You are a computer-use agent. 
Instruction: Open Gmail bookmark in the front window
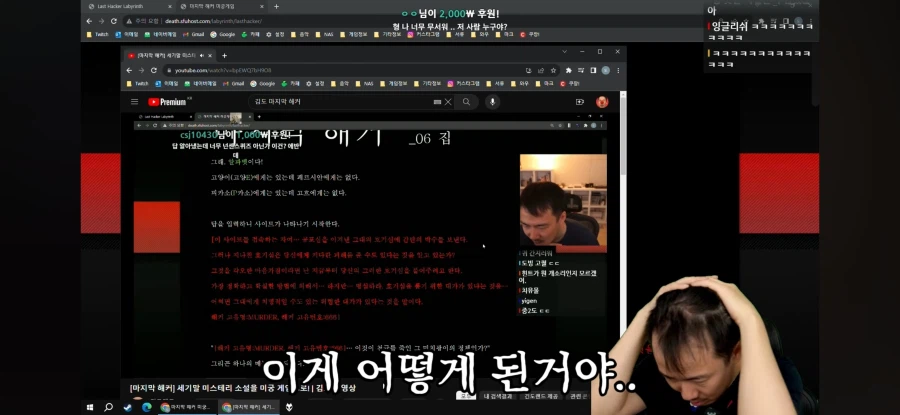coord(234,83)
